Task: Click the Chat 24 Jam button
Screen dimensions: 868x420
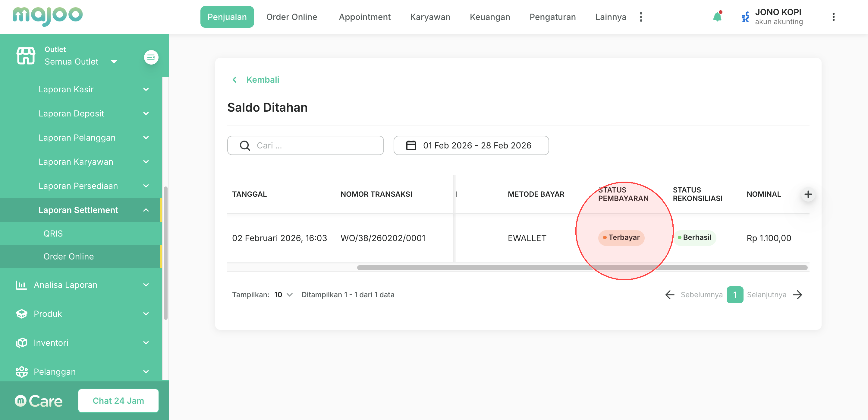Action: pyautogui.click(x=118, y=400)
